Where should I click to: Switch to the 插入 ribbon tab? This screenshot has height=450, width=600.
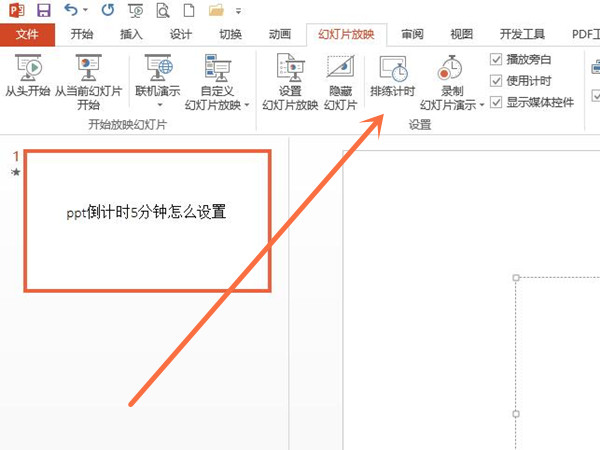click(131, 34)
